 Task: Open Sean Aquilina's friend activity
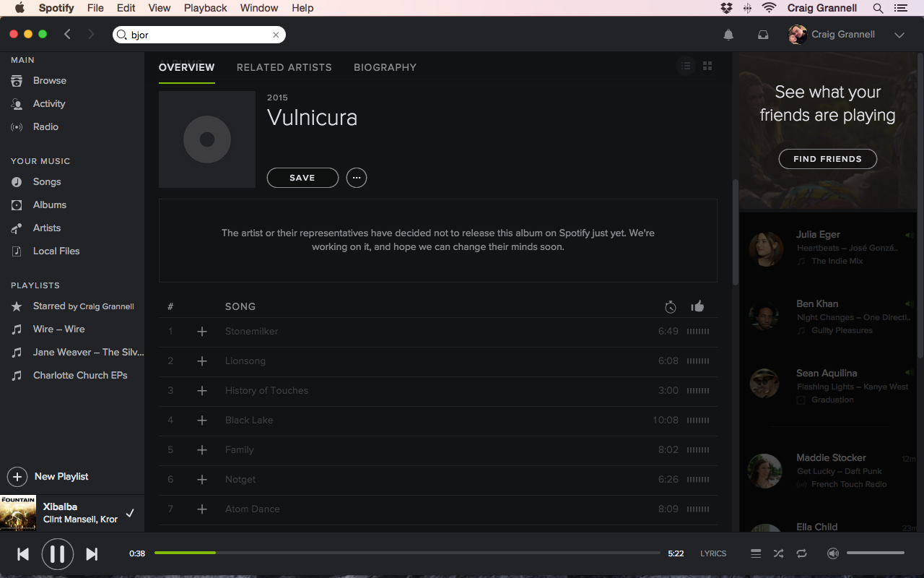click(x=828, y=386)
